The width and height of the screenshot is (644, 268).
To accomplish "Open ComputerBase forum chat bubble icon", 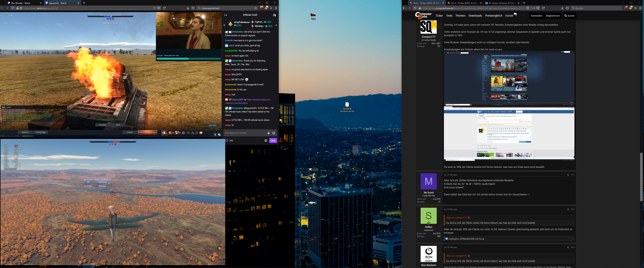I will (x=515, y=14).
